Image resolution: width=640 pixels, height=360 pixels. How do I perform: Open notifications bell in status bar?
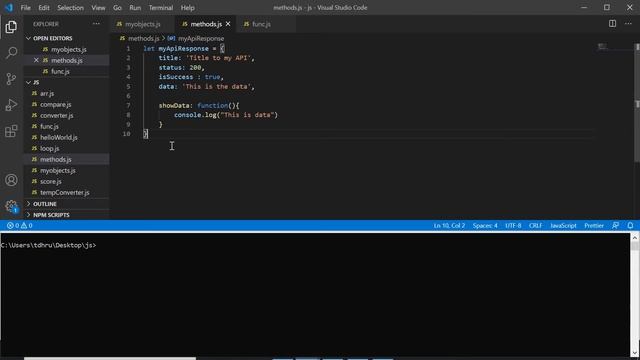(630, 225)
